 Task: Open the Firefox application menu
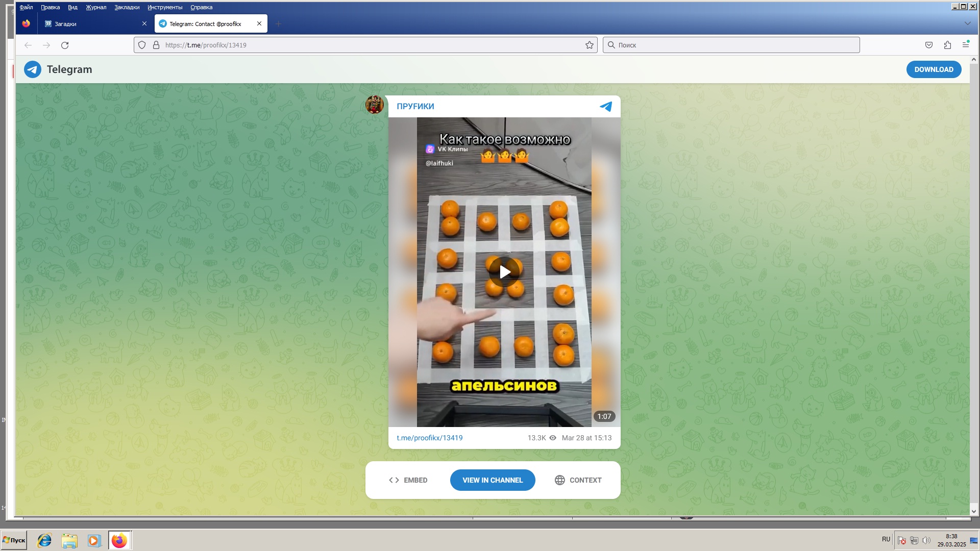click(966, 45)
